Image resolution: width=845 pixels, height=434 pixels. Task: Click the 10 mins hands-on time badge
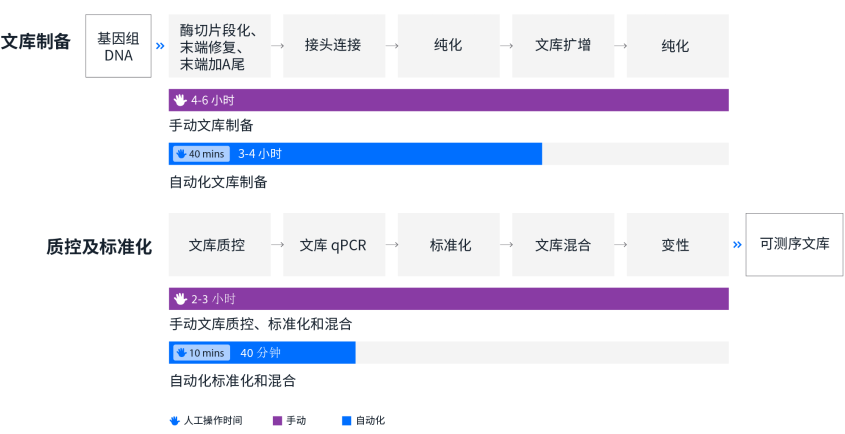pos(201,353)
